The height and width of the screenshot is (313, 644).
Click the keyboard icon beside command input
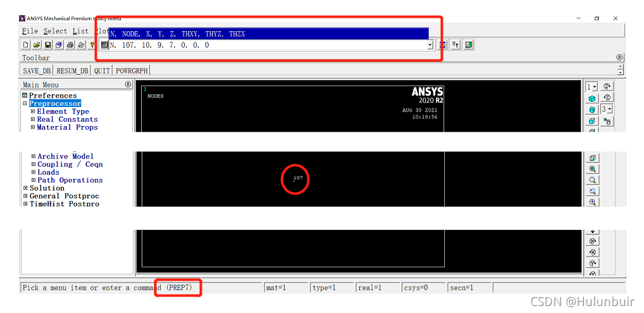point(104,45)
